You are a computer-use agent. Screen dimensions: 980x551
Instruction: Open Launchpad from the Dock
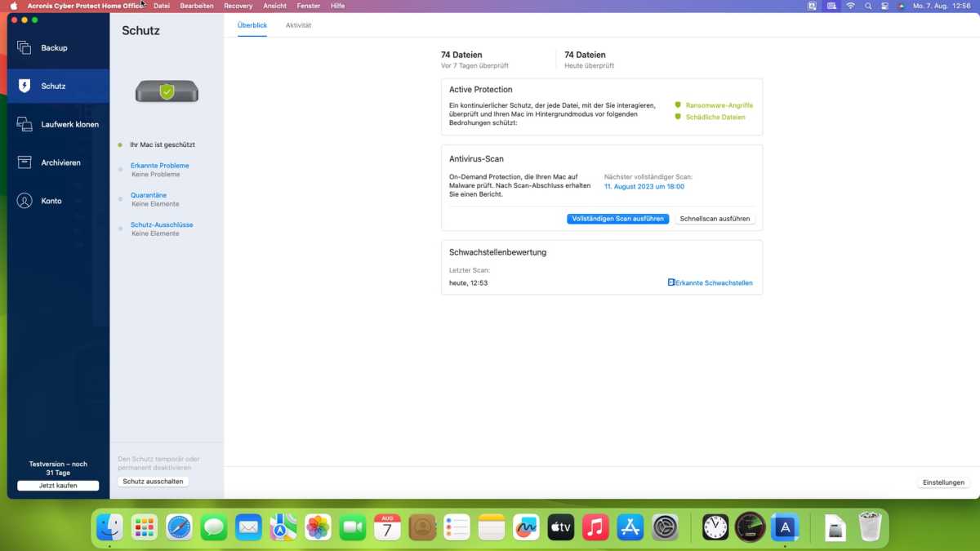coord(145,527)
